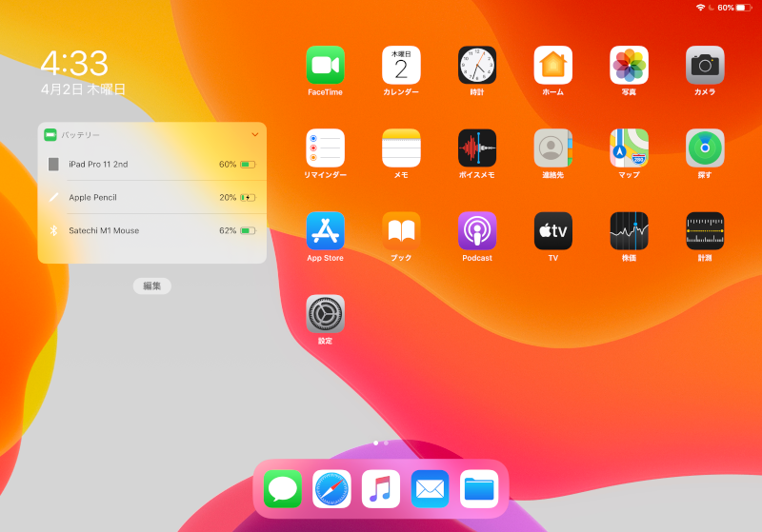Open the Books app
Screen dimensions: 762x532
401,231
